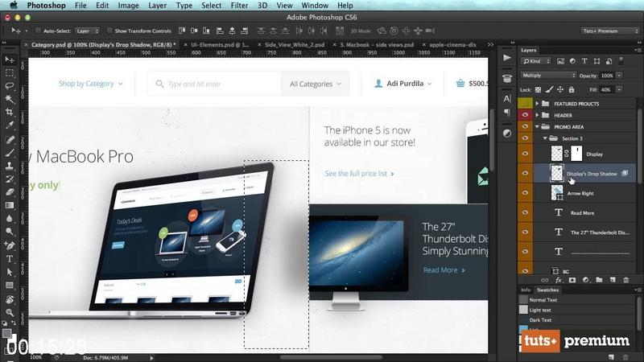Enable the Auto-Select checkbox
This screenshot has height=362, width=644.
[38, 31]
